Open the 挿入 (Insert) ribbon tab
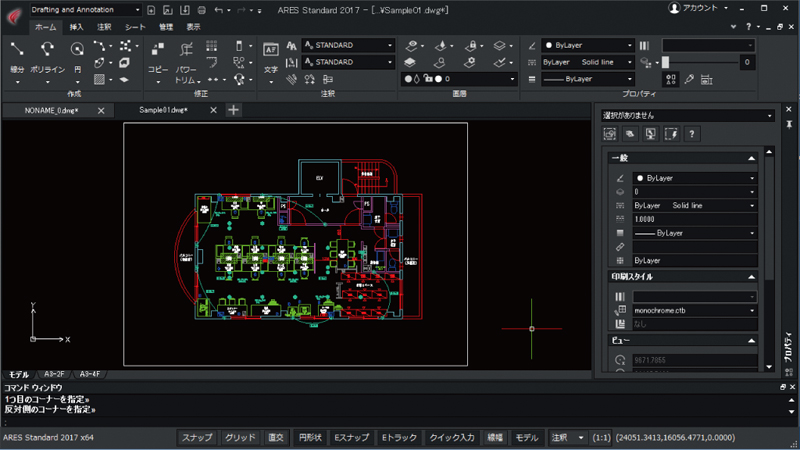800x450 pixels. [x=77, y=27]
